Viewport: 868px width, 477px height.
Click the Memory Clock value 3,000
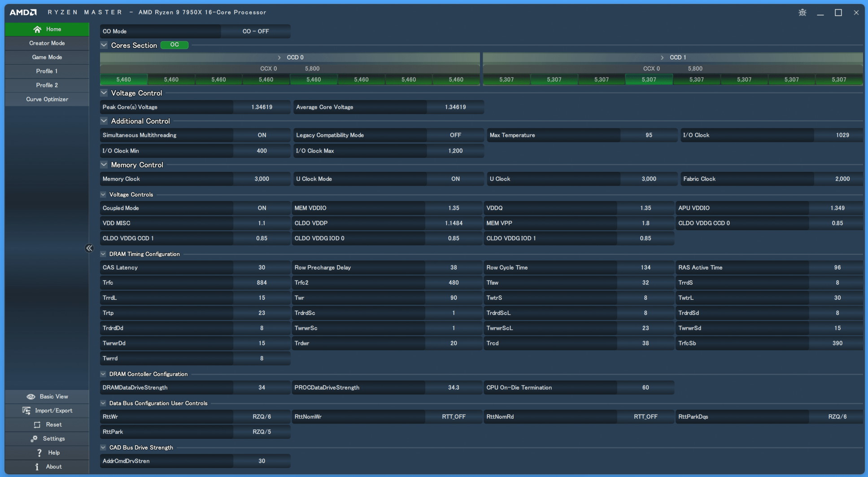[x=262, y=179]
